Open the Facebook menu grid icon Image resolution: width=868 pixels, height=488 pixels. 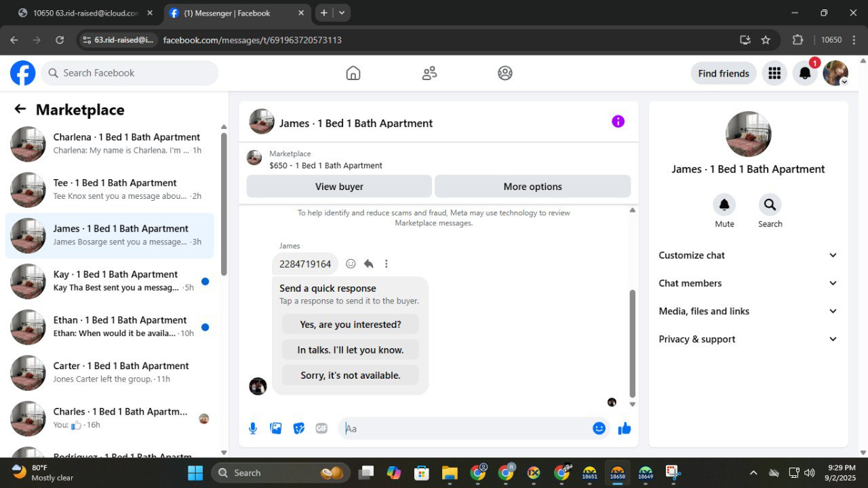tap(774, 73)
